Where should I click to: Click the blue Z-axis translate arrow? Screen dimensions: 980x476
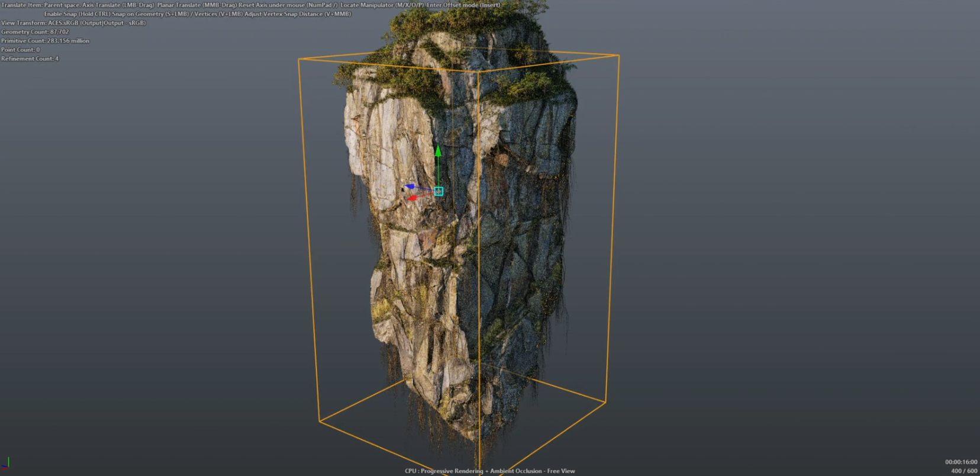click(x=410, y=186)
